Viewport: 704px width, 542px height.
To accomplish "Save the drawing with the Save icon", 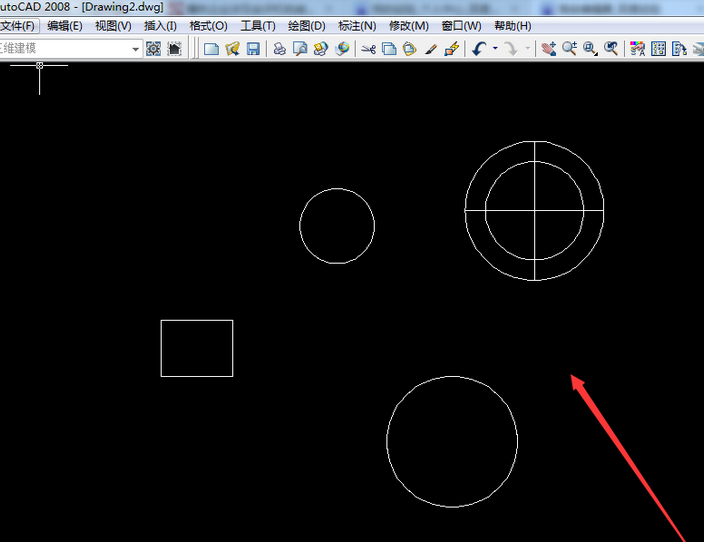I will 253,48.
